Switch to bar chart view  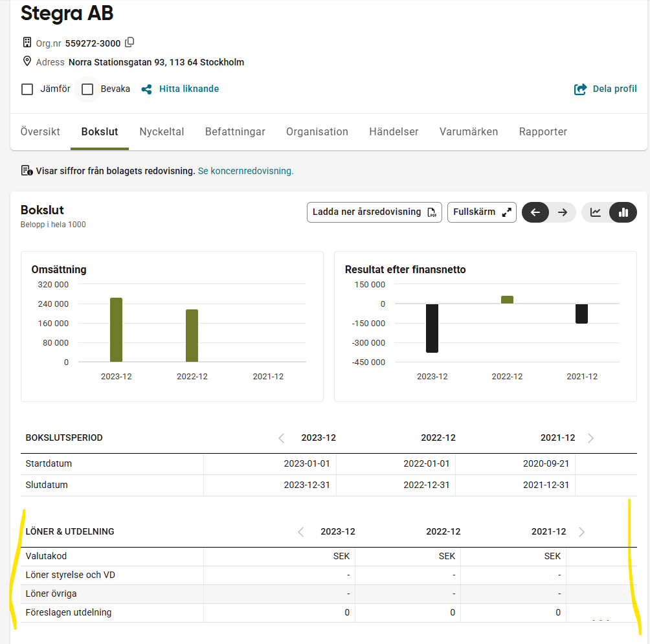tap(623, 212)
